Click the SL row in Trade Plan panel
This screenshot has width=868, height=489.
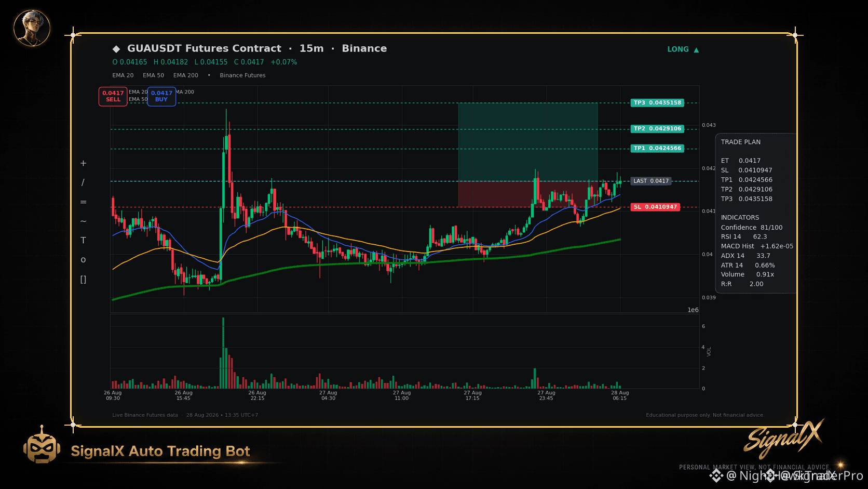click(x=747, y=170)
